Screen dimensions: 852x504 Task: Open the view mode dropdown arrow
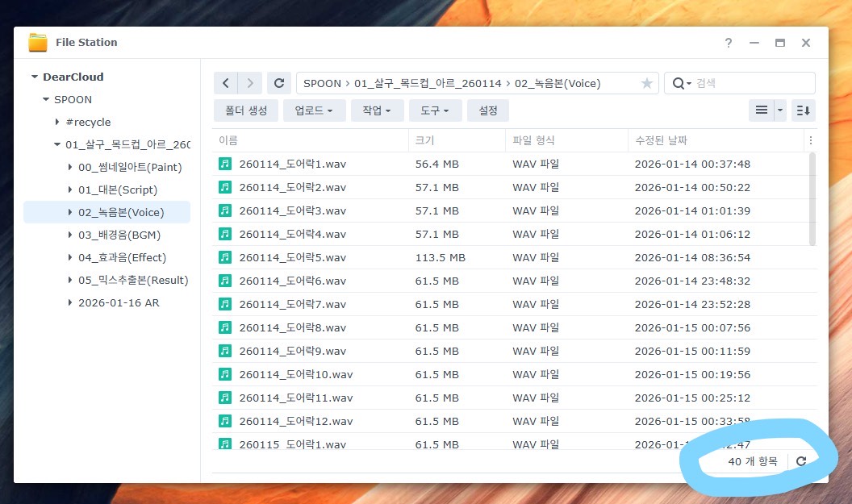780,110
